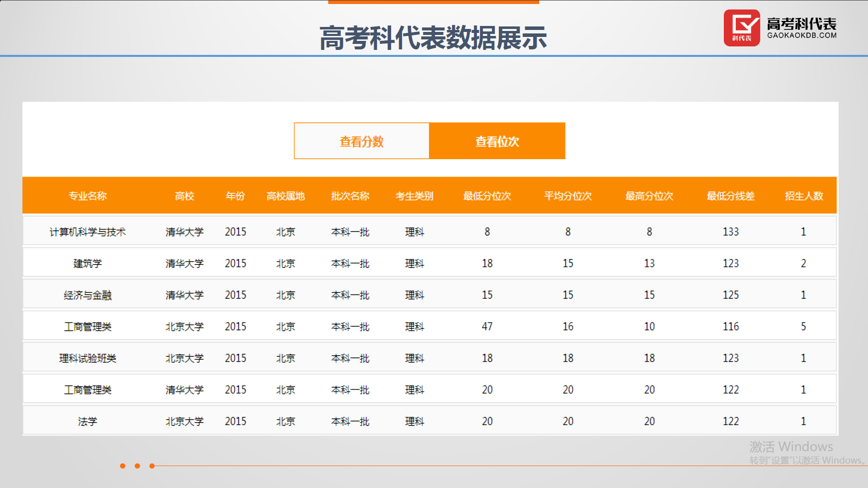Select the 查看位次 tab
The height and width of the screenshot is (488, 868).
pos(497,141)
